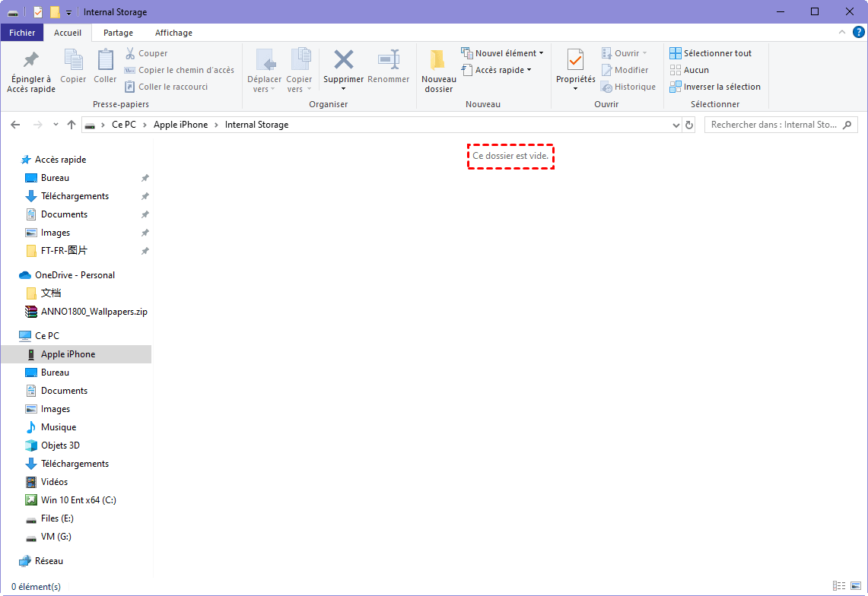Click Sélectionner tout in the ribbon
Viewport: 868px width, 596px height.
(x=711, y=53)
